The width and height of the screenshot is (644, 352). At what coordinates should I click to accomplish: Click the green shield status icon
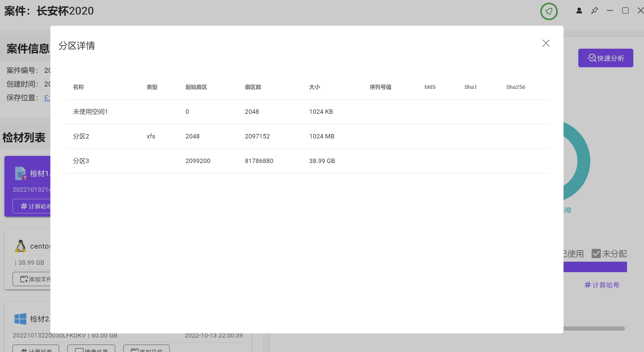click(549, 11)
